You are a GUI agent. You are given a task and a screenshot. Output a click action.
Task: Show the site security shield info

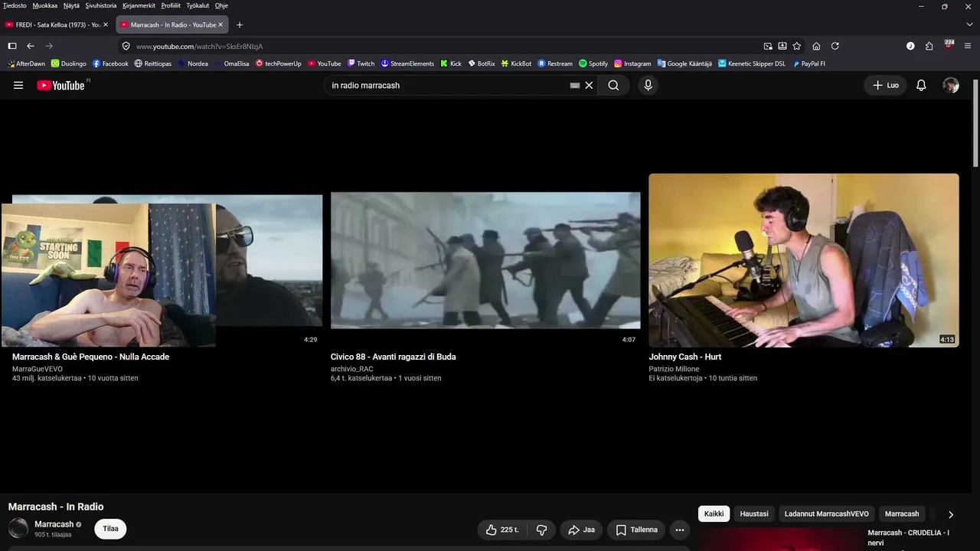tap(126, 46)
